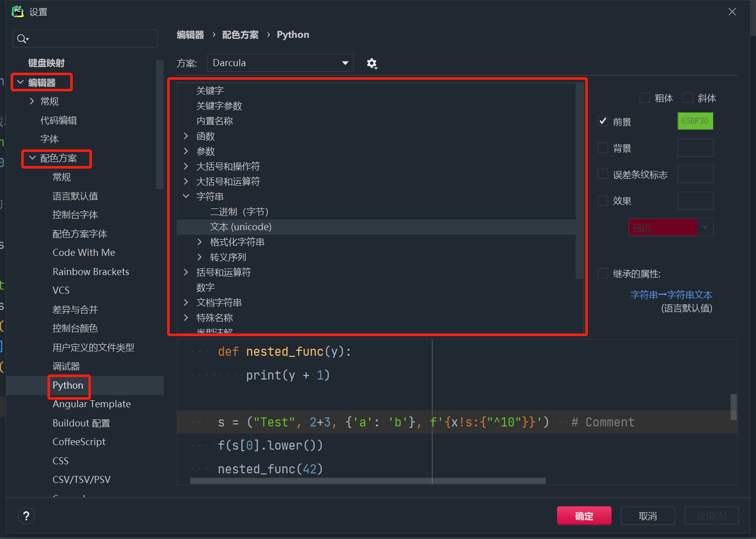Image resolution: width=756 pixels, height=539 pixels.
Task: Expand the 文档字符串 category
Action: (186, 302)
